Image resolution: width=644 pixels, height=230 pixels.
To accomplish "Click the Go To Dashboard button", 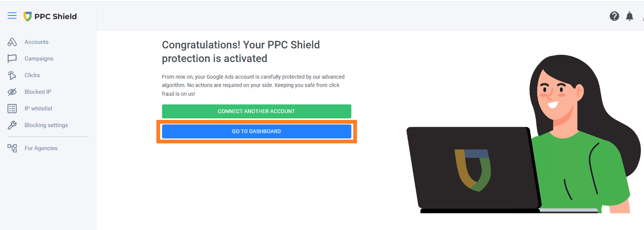I will 256,131.
